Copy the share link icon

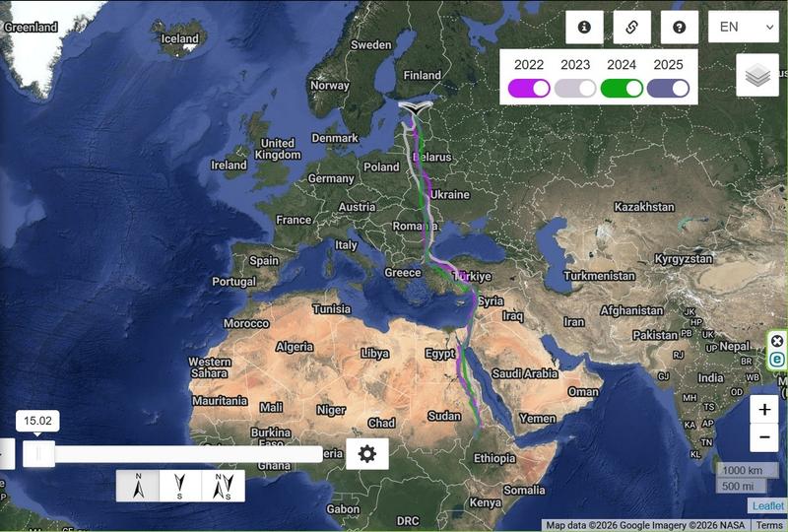[x=631, y=28]
